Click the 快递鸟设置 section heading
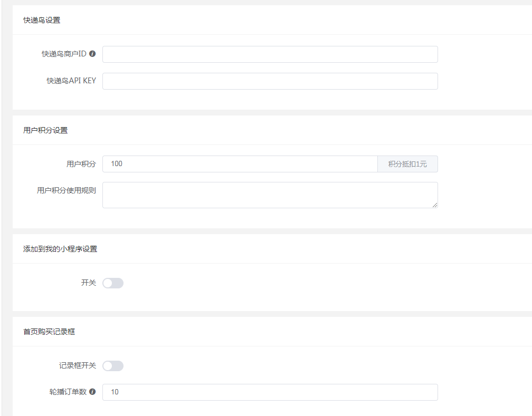 click(x=42, y=21)
